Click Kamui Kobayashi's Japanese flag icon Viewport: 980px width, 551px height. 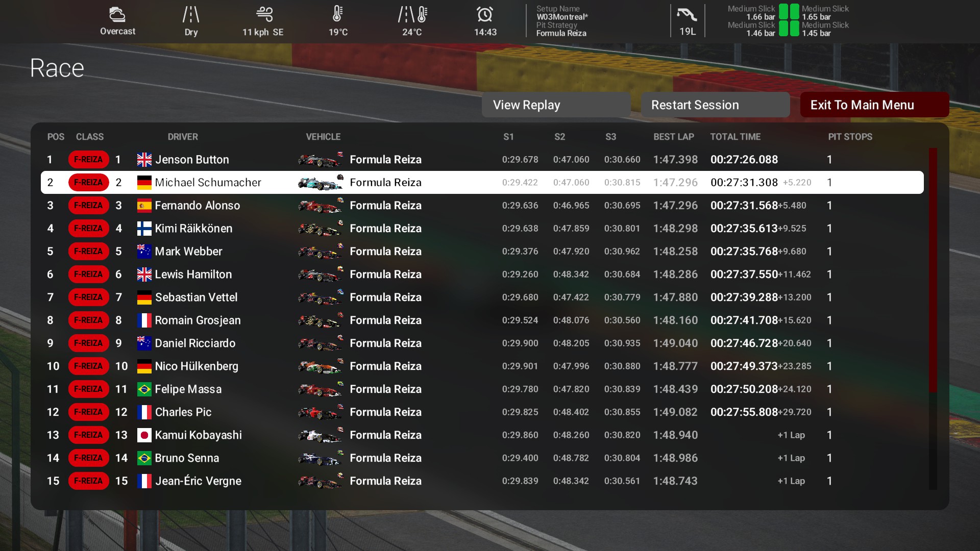click(x=144, y=435)
